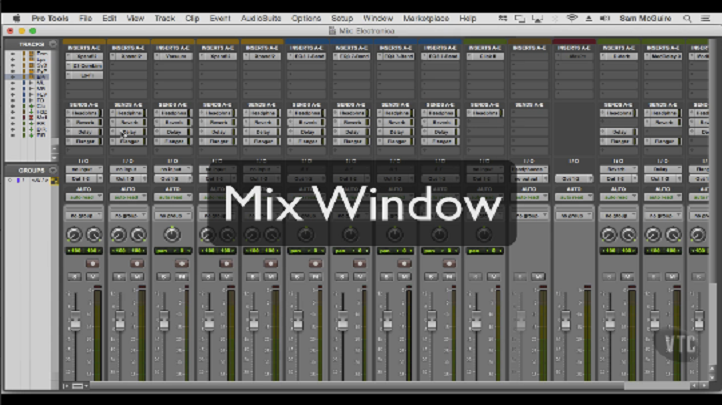Open the first insert plug-in on first channel
This screenshot has height=405, width=722.
84,56
